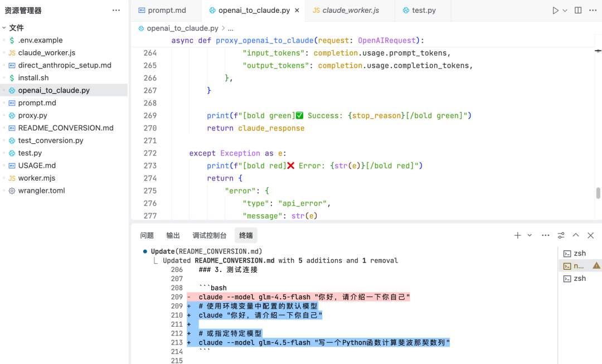
Task: Click the Run Python File play button
Action: coord(555,9)
